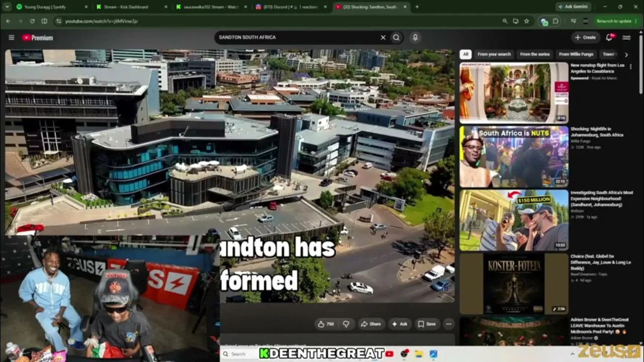Open the YouTube notifications bell
This screenshot has height=362, width=644.
click(x=609, y=37)
